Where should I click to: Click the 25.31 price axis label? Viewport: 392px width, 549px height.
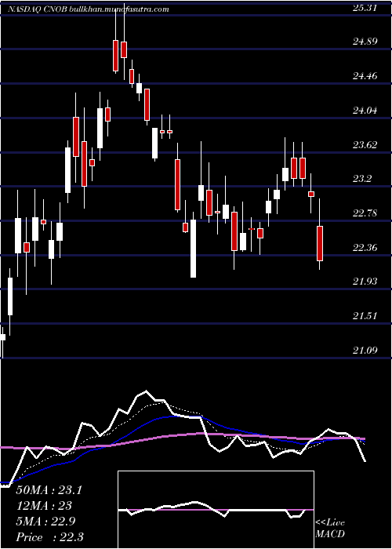click(x=365, y=7)
